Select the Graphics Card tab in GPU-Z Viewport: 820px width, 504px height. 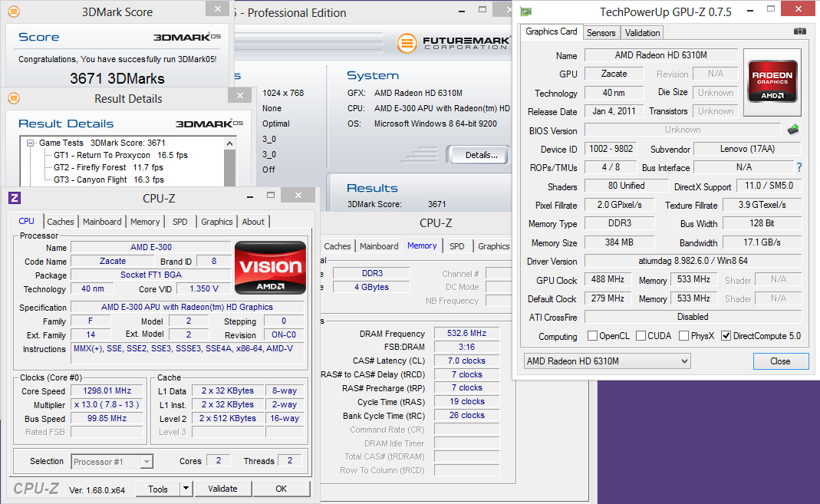coord(552,31)
